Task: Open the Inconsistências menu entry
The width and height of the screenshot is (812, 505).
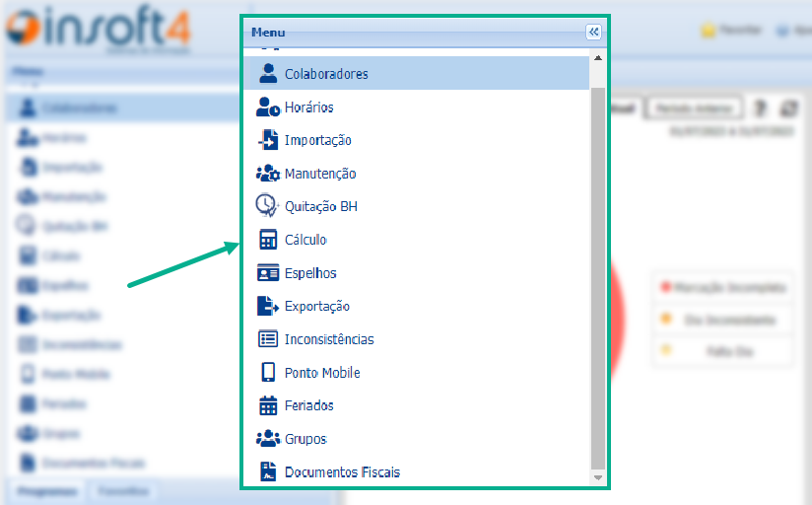Action: pyautogui.click(x=328, y=339)
